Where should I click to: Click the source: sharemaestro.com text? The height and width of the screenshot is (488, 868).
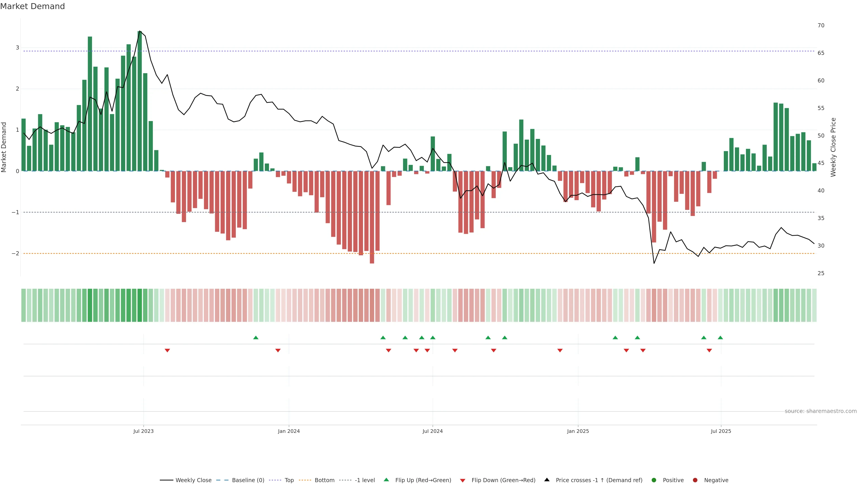pos(821,411)
